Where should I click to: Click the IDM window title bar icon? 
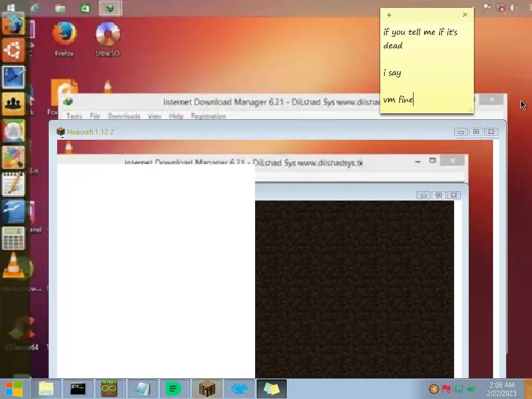pyautogui.click(x=68, y=101)
